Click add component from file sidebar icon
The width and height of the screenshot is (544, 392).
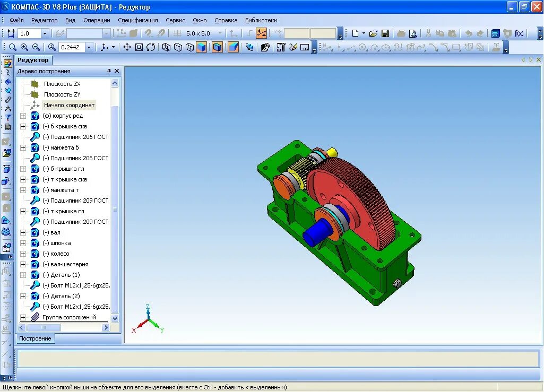pyautogui.click(x=7, y=153)
